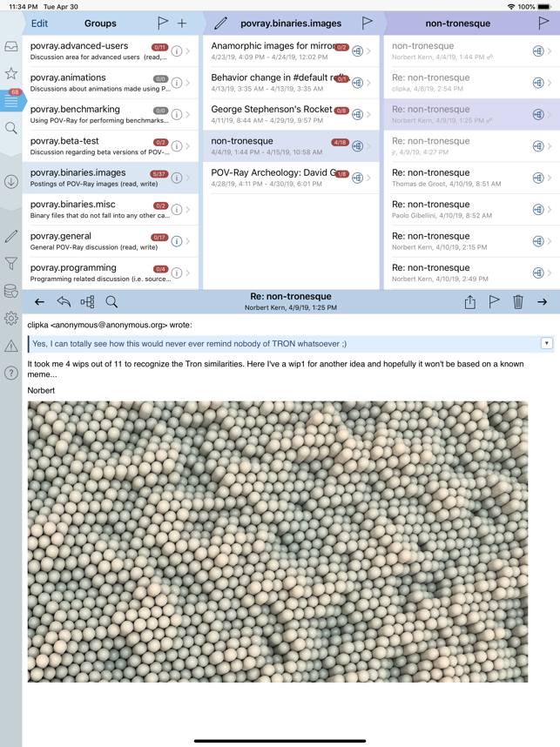Open George Stephenson's Rocket thread
Screen dimensions: 560x747
point(291,114)
